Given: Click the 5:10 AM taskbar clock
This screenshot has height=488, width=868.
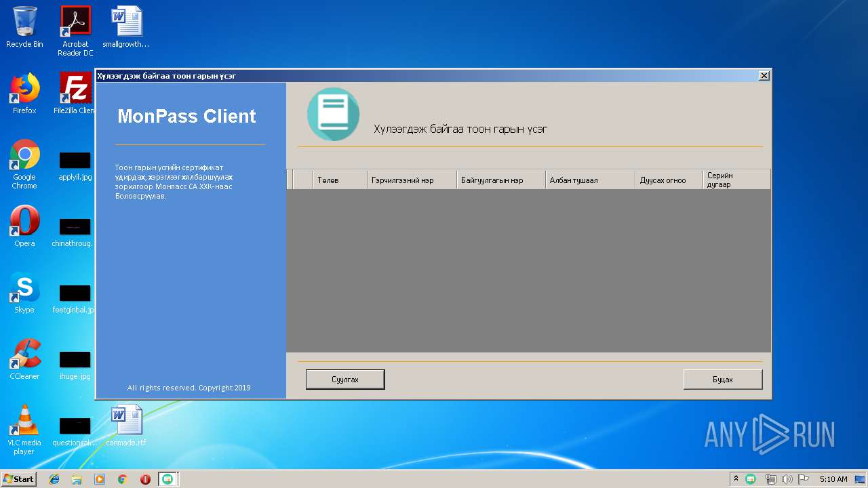Looking at the screenshot, I should coord(833,479).
